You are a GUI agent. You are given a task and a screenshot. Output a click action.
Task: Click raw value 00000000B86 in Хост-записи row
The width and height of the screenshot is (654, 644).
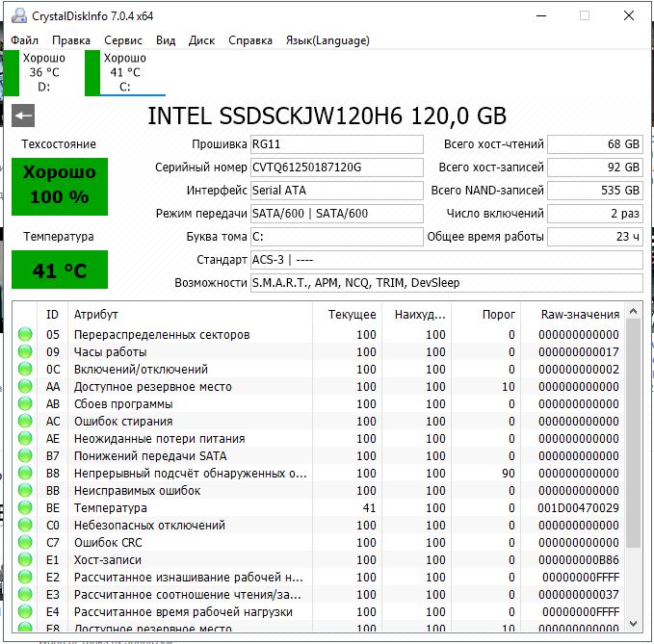point(579,560)
